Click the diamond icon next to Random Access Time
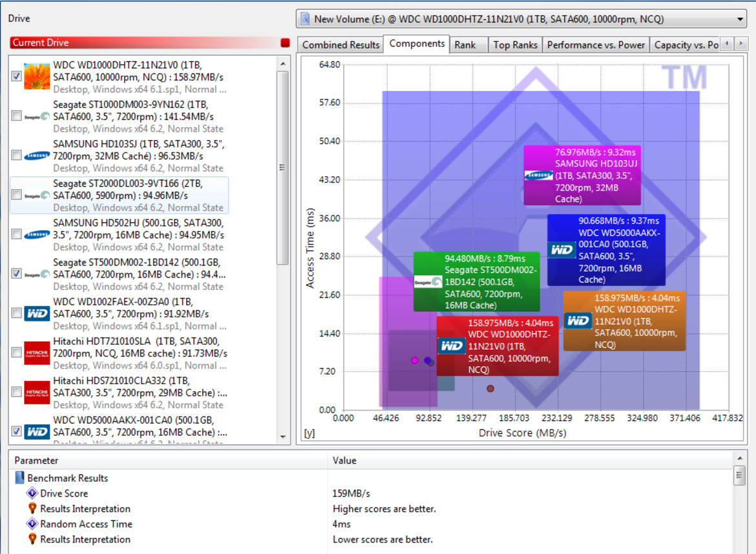 tap(32, 524)
